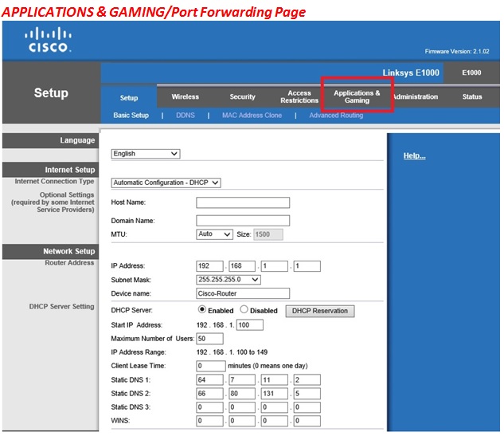The image size is (504, 436).
Task: Click Static DNS 3 first octet field
Action: (x=209, y=407)
